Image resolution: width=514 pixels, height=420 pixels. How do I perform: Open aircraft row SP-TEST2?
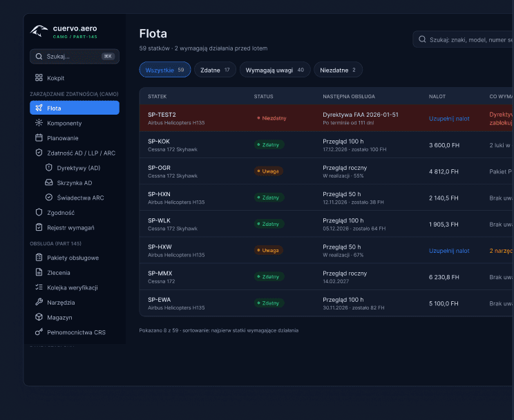(327, 118)
